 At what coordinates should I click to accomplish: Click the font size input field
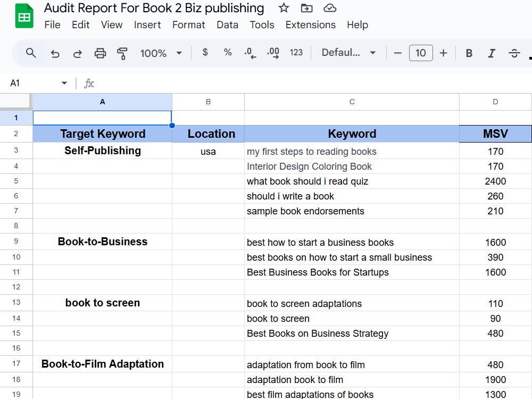coord(421,53)
